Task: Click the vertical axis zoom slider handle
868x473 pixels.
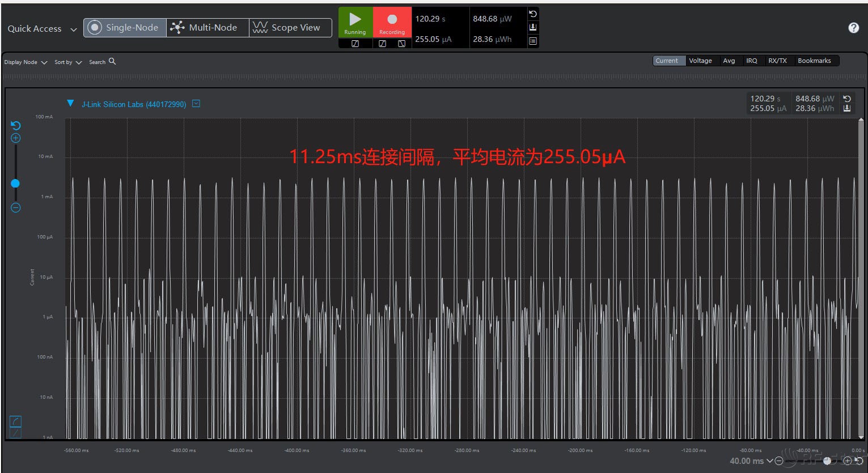Action: coord(15,184)
